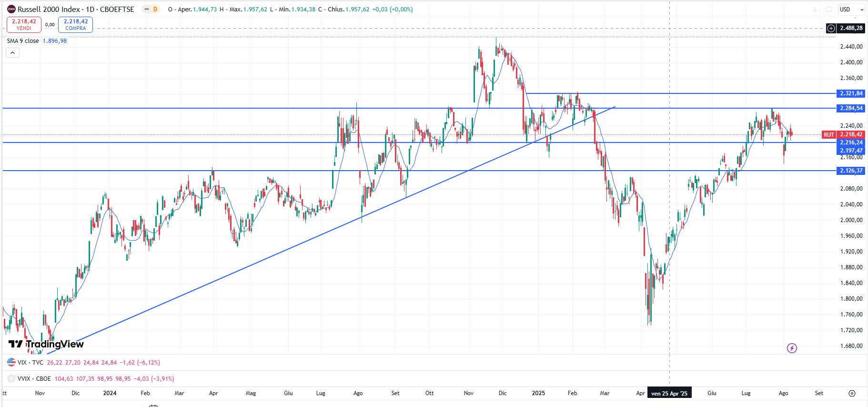Collapse the indicator legend with the chevron
This screenshot has height=407, width=868.
(12, 53)
